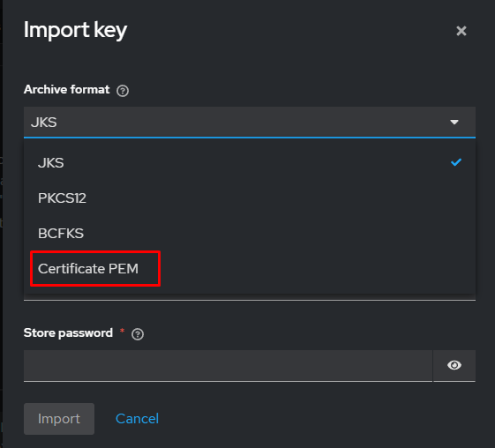This screenshot has height=448, width=495.
Task: Open Archive format help tooltip icon
Action: [x=123, y=91]
